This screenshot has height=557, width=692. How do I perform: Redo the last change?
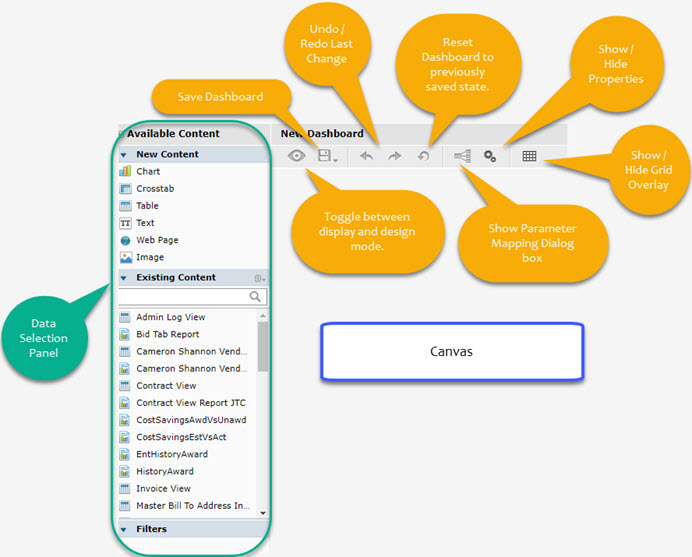click(x=395, y=156)
